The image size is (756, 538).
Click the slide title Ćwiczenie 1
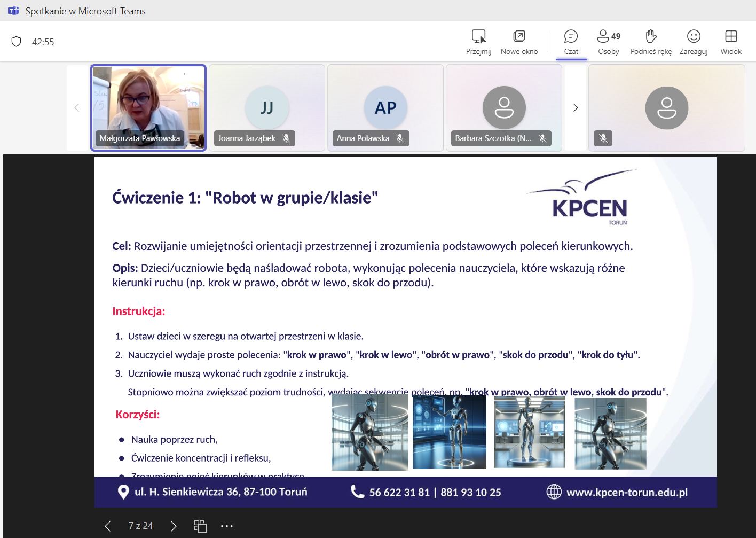pos(246,198)
